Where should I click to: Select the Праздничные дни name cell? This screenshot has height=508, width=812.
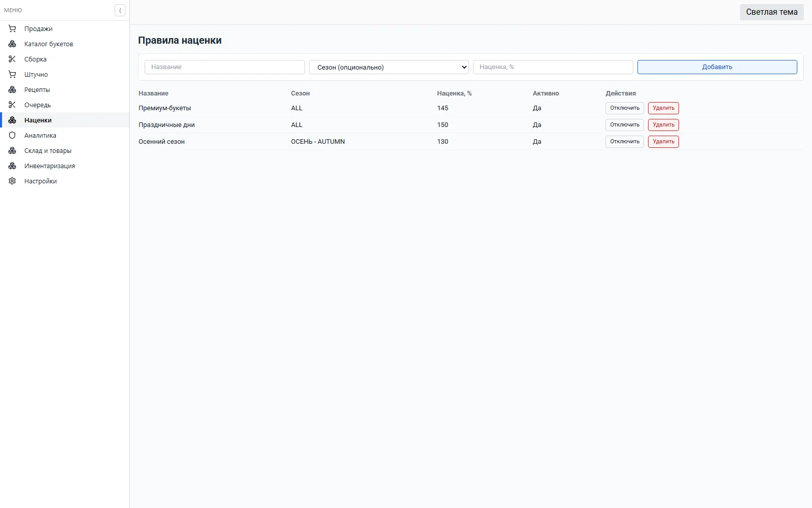(x=166, y=125)
